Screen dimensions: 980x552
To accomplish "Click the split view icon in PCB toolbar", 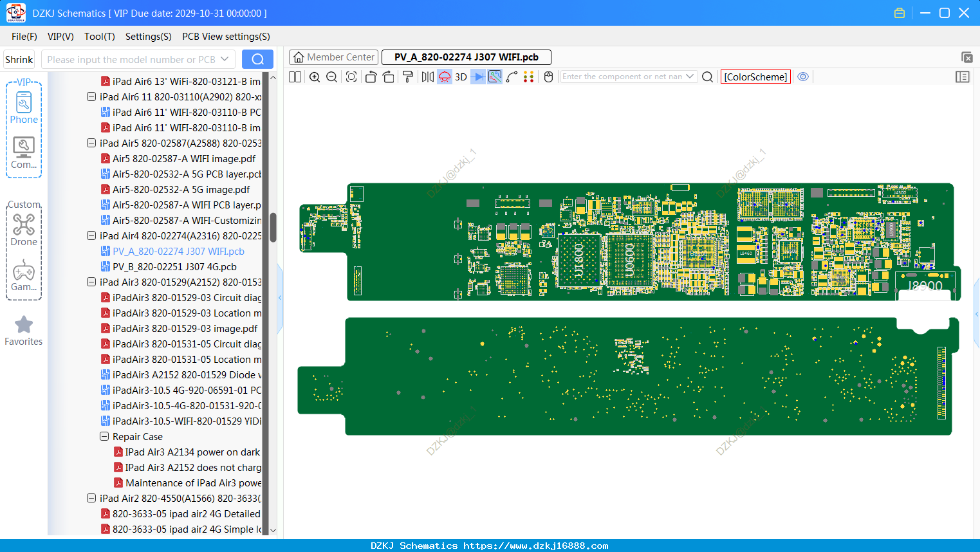I will (295, 77).
